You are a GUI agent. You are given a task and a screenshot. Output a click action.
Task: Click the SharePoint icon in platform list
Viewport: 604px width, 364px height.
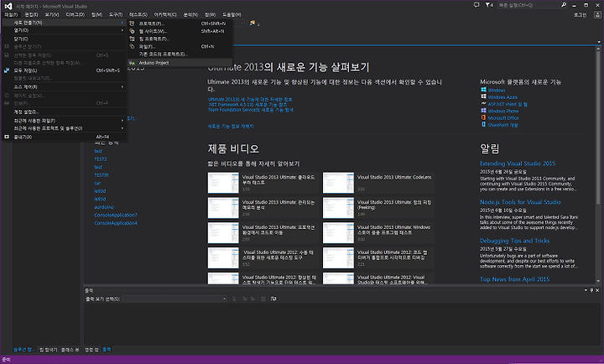483,124
